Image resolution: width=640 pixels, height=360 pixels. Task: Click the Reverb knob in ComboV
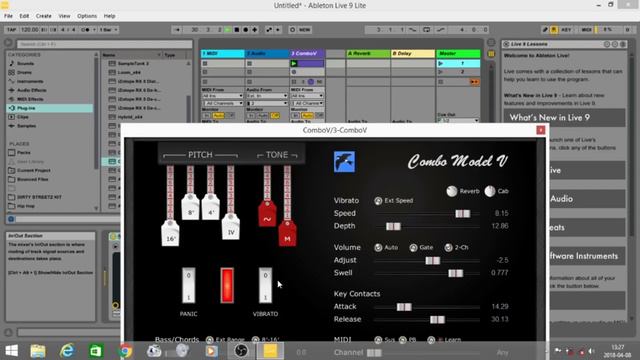[x=452, y=191]
